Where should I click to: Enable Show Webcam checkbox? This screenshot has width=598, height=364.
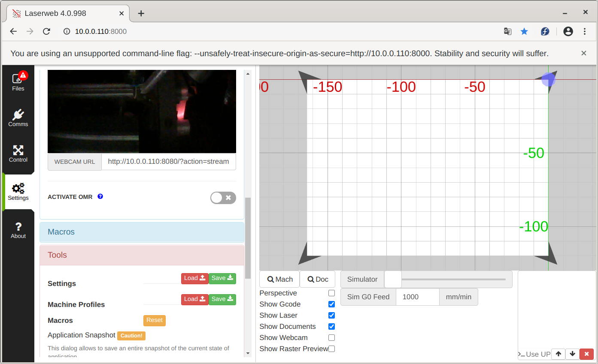[x=331, y=338]
